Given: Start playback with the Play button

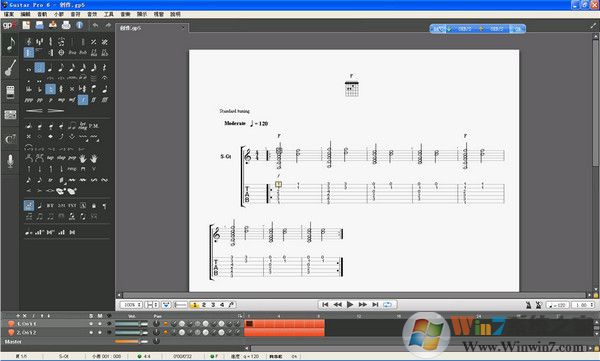Looking at the screenshot, I should (350, 305).
